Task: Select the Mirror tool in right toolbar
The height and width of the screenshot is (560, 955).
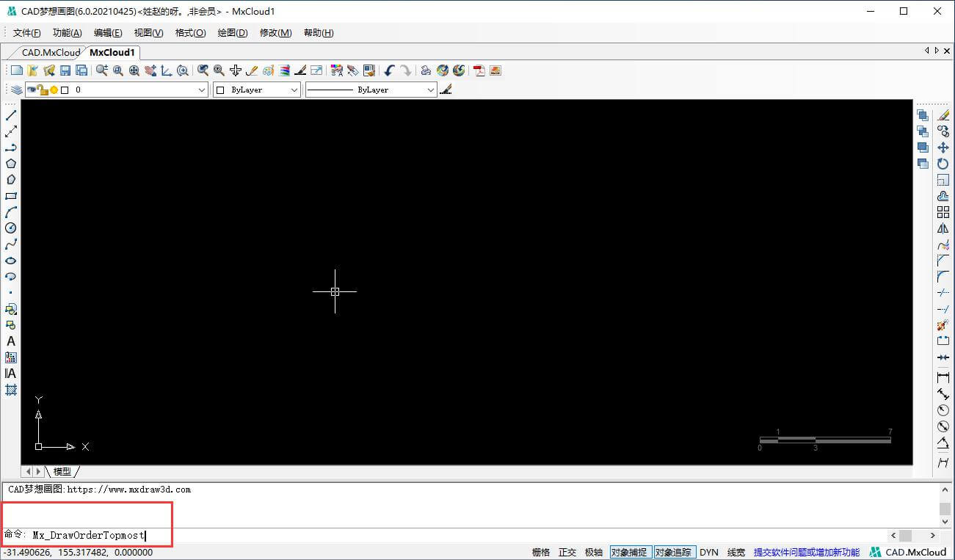Action: click(x=943, y=228)
